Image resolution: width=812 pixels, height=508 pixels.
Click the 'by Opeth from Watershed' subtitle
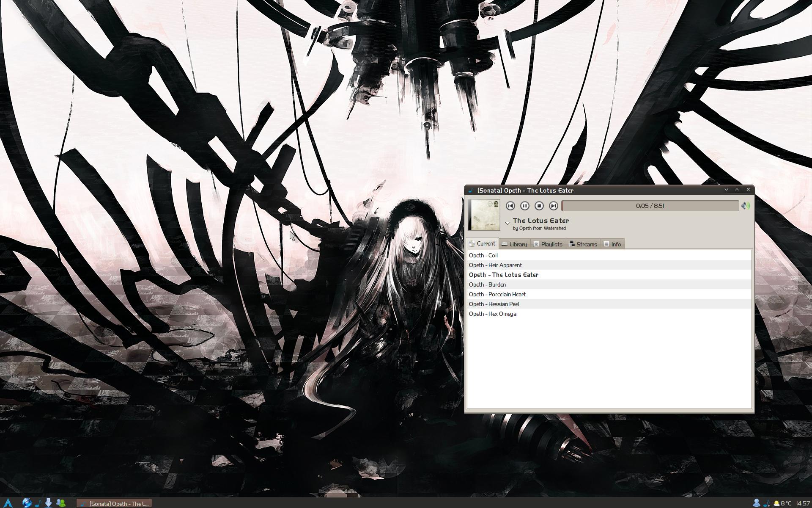[x=539, y=228]
